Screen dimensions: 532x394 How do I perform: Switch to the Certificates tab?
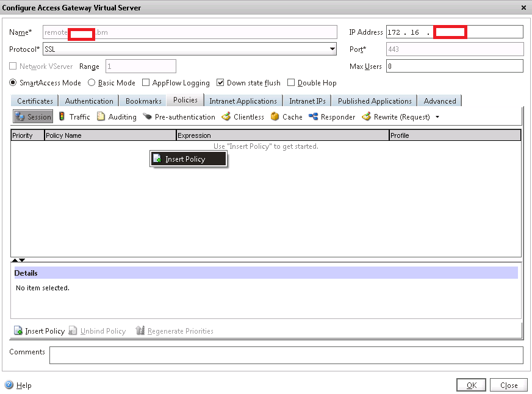coord(35,101)
